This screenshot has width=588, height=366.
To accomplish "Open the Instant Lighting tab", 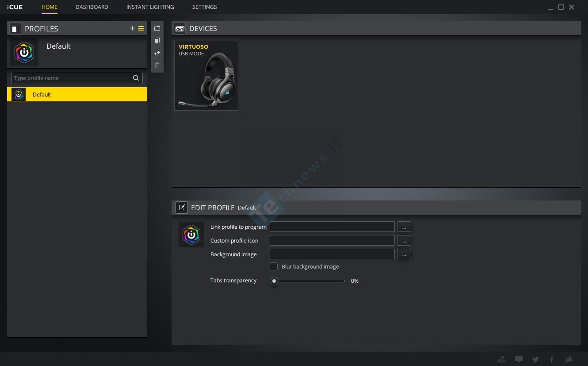I will 150,7.
